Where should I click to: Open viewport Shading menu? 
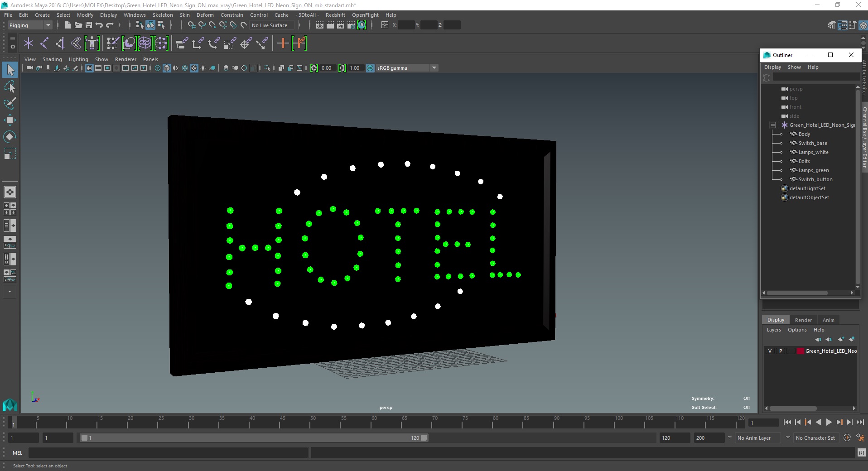tap(52, 59)
